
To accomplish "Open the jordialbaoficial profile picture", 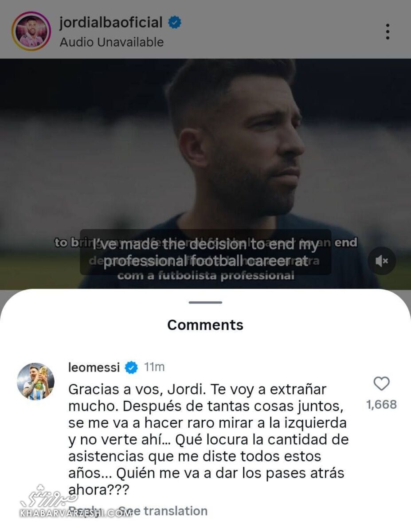I will click(31, 31).
